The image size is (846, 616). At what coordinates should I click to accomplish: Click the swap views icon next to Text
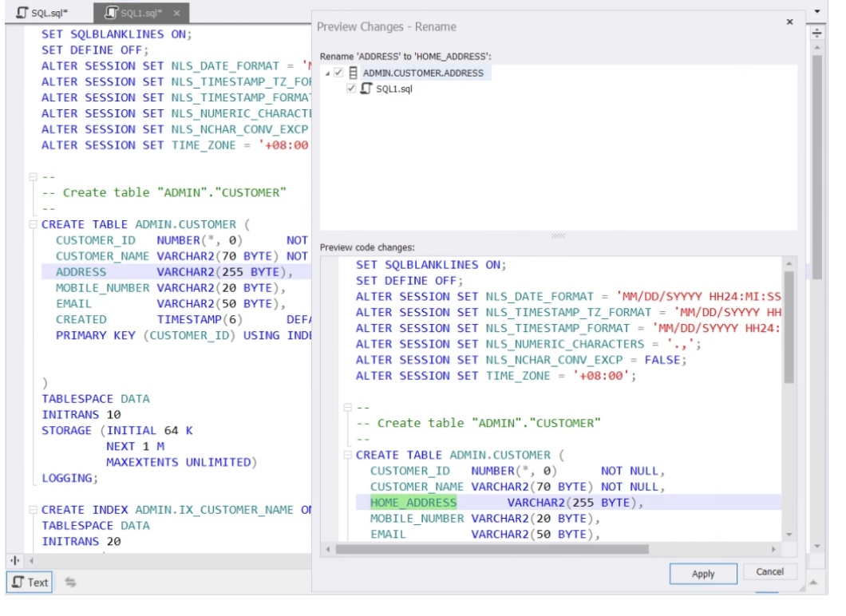pyautogui.click(x=70, y=582)
